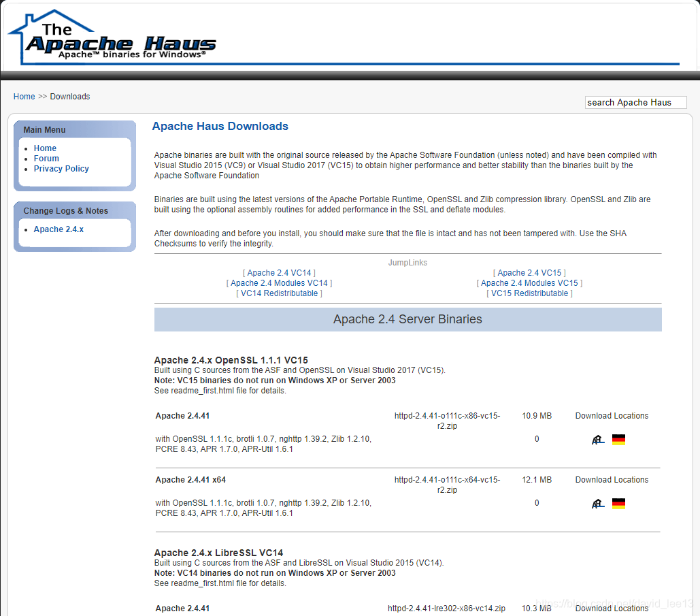Screen dimensions: 700x616
Task: Jump to VC14 Redistributable
Action: tap(279, 293)
